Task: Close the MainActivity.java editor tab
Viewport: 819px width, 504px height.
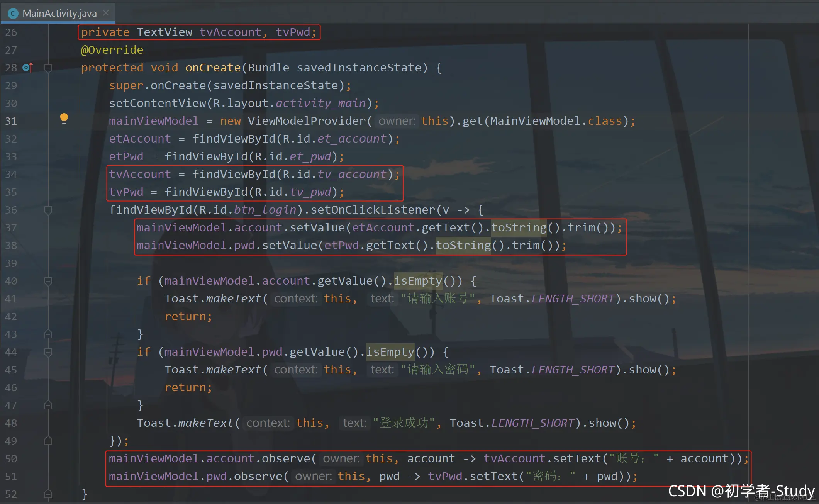Action: 106,13
